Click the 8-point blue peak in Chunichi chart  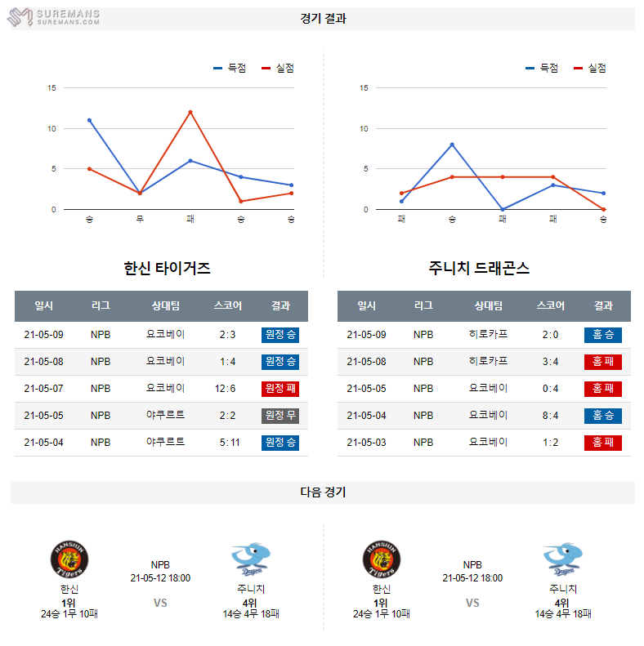(x=452, y=145)
